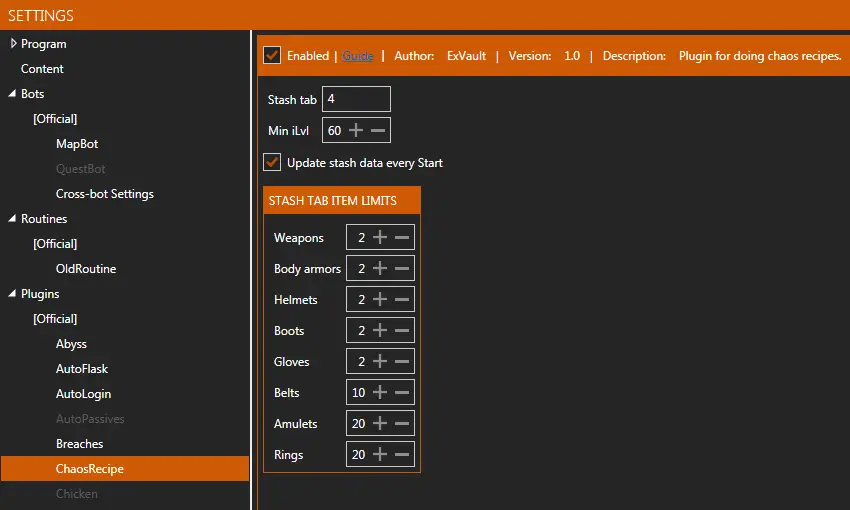Collapse the Plugins tree section
The width and height of the screenshot is (850, 510).
tap(13, 294)
